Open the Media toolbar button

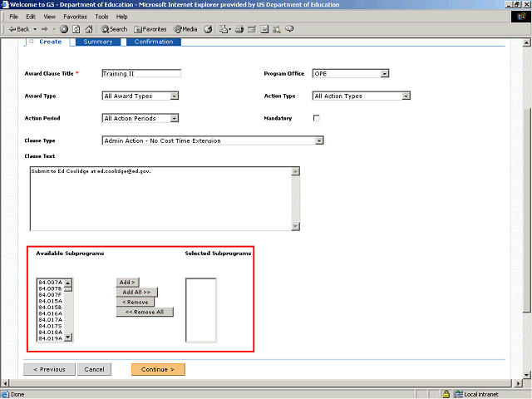pyautogui.click(x=185, y=29)
